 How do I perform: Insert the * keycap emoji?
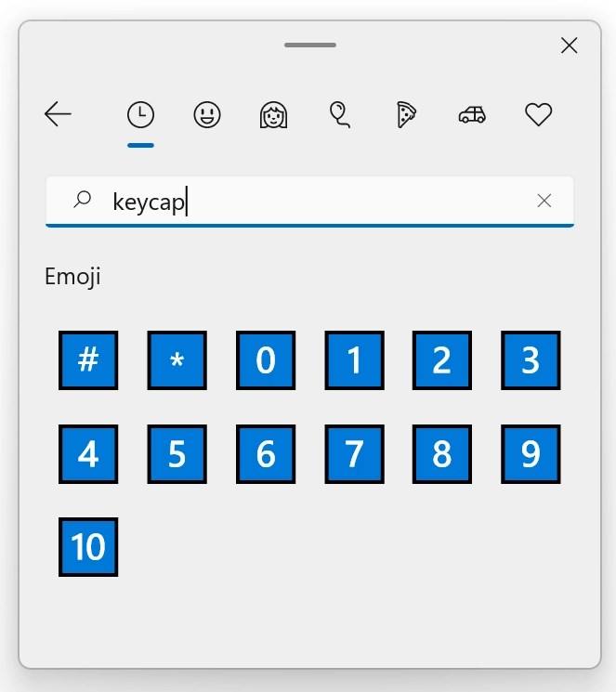[x=177, y=360]
